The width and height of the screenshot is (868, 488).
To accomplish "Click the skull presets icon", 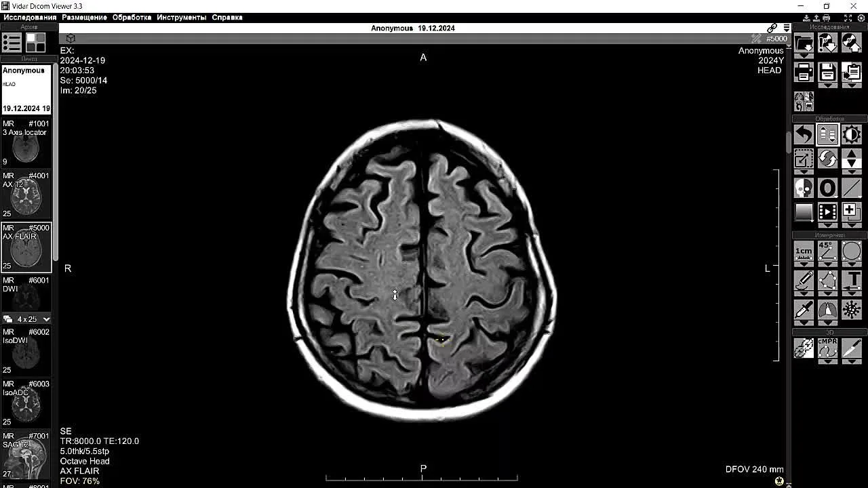I will pyautogui.click(x=804, y=188).
